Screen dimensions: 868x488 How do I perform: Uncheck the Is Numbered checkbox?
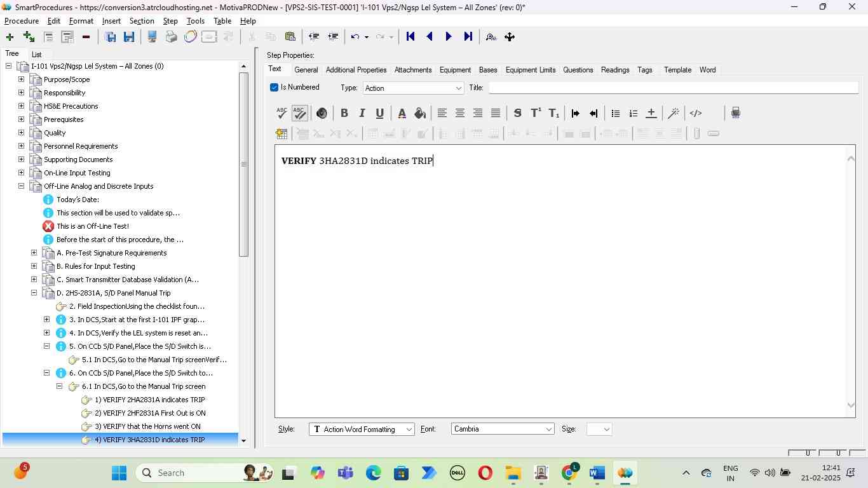point(274,88)
